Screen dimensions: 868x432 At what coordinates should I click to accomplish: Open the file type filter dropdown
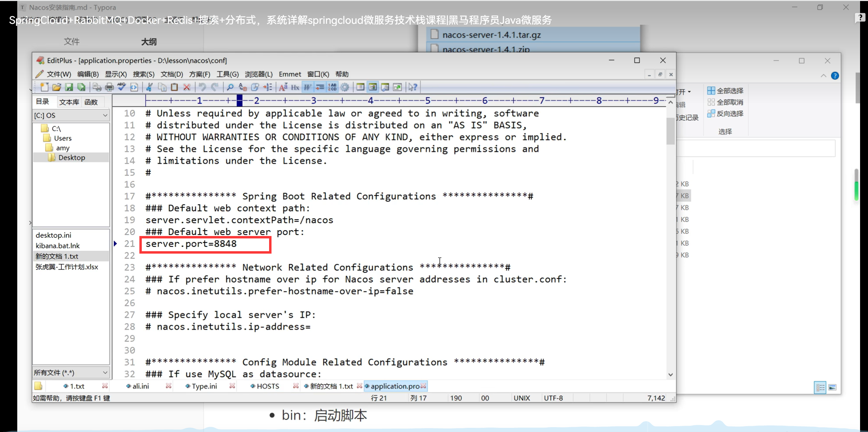click(x=105, y=373)
